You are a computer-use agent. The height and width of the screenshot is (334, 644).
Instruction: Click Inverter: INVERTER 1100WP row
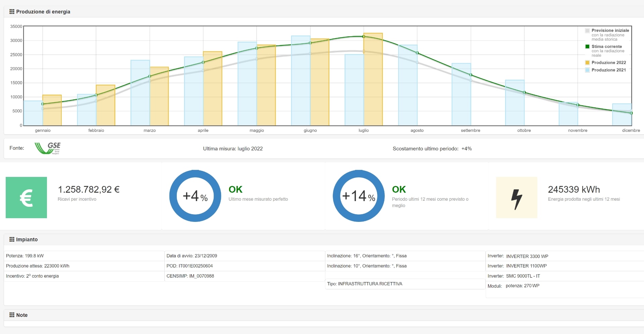click(x=565, y=266)
